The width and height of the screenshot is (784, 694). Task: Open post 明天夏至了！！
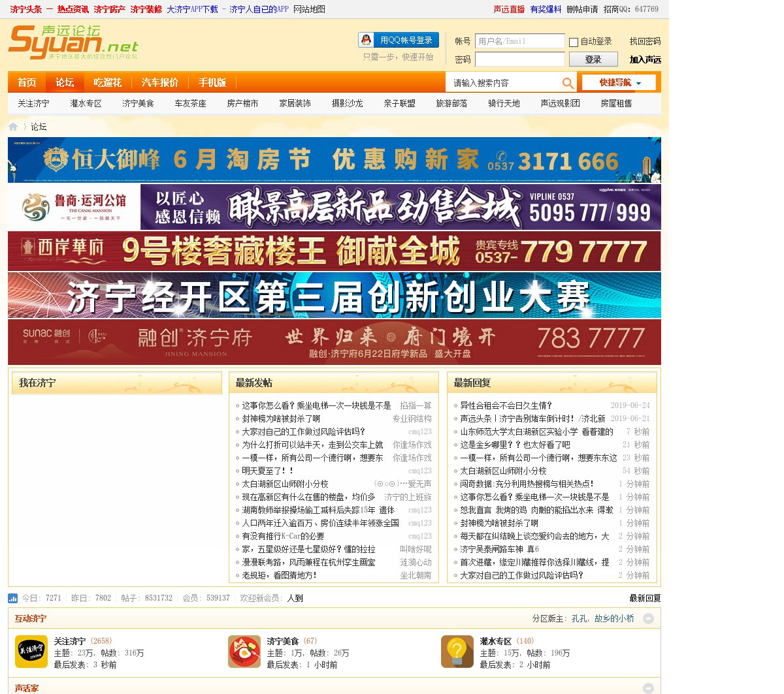(x=268, y=471)
